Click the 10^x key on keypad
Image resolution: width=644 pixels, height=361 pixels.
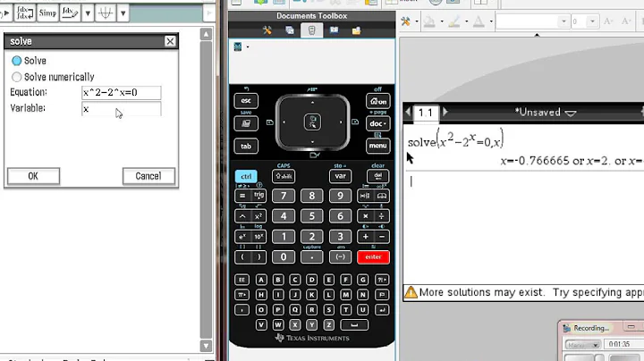pos(258,237)
